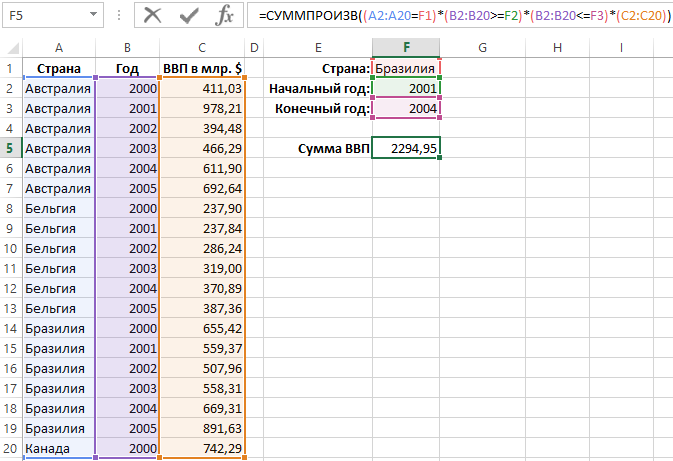
Task: Select cell with value 319,00
Action: point(202,268)
